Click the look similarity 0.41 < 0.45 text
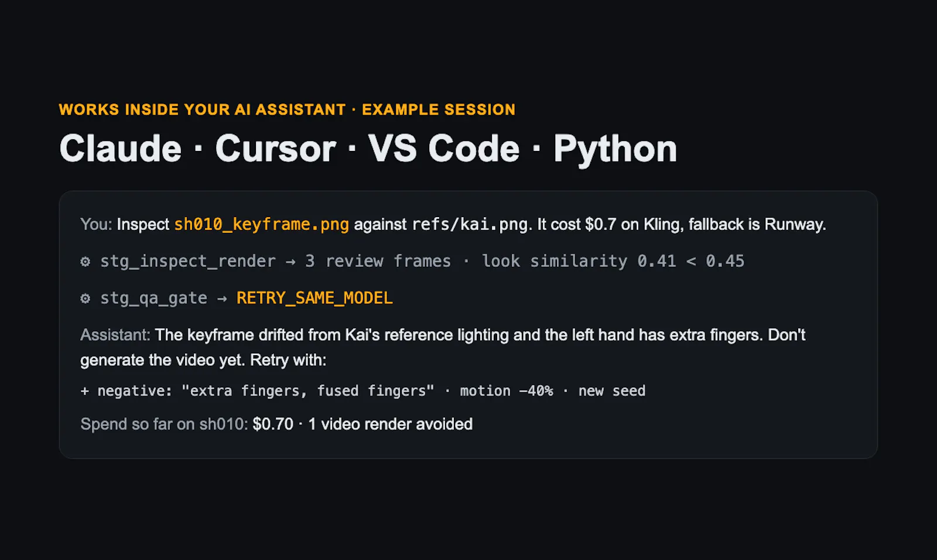Viewport: 937px width, 560px height. [613, 262]
